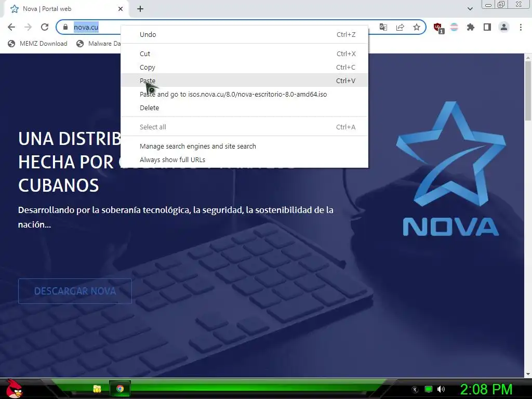Open the uBlock Origin extension icon

[438, 28]
